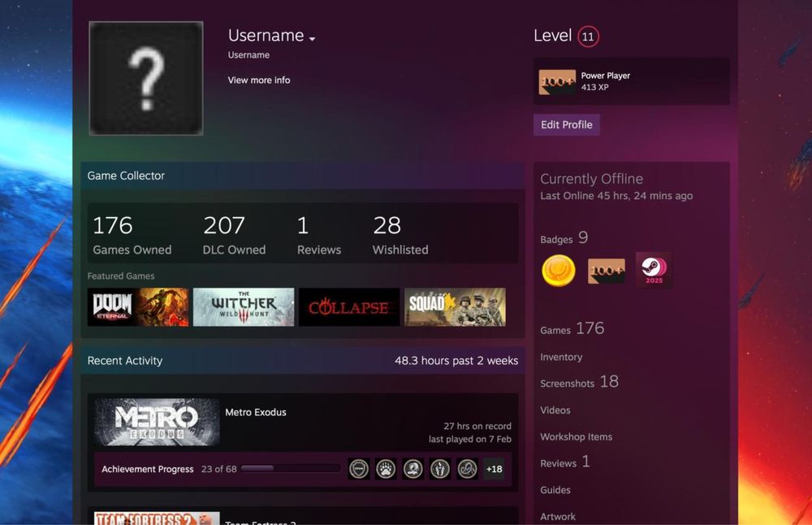This screenshot has height=525, width=812.
Task: Click the fifth Metro Exodus achievement icon
Action: pyautogui.click(x=467, y=469)
